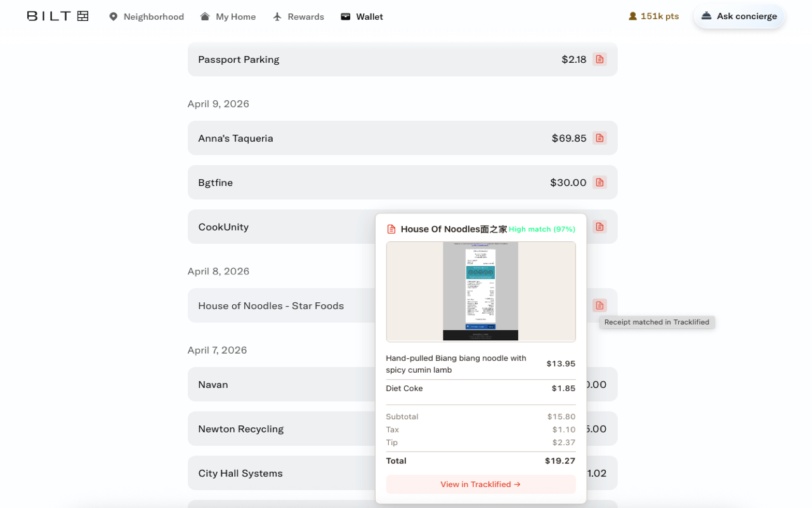
Task: Open receipt icon for CookUnity
Action: [x=599, y=227]
